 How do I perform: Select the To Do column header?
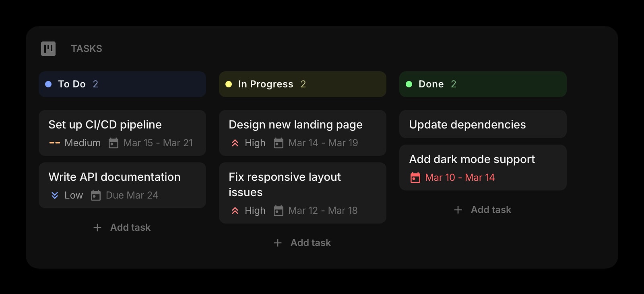(122, 84)
